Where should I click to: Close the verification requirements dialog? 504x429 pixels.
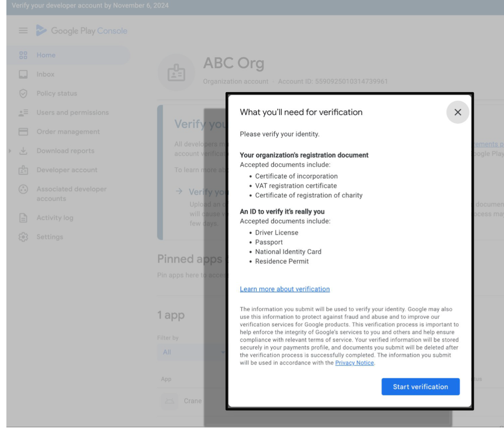(x=458, y=112)
